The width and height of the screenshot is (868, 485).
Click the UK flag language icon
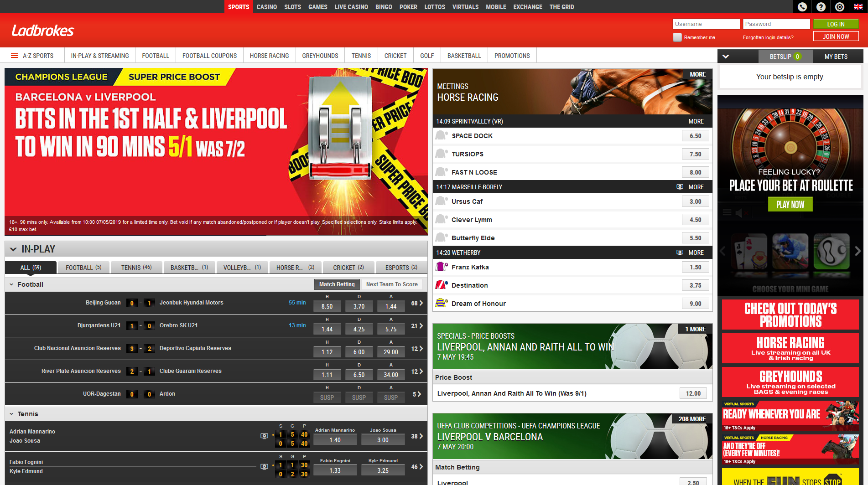[858, 7]
